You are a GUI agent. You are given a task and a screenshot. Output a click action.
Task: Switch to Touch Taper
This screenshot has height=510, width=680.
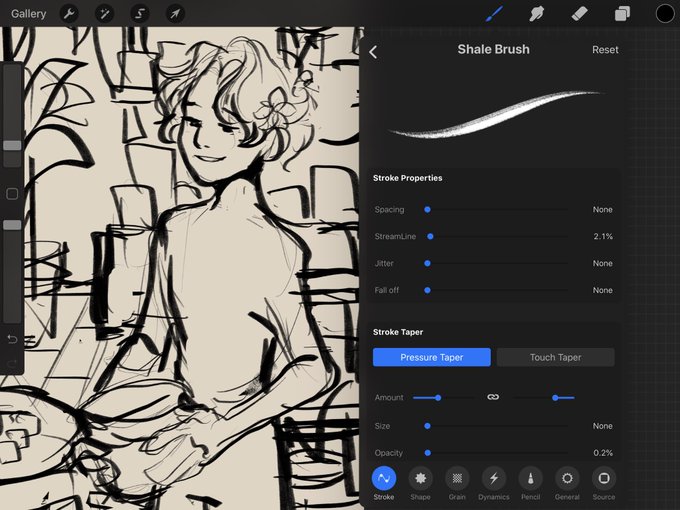[x=555, y=357]
